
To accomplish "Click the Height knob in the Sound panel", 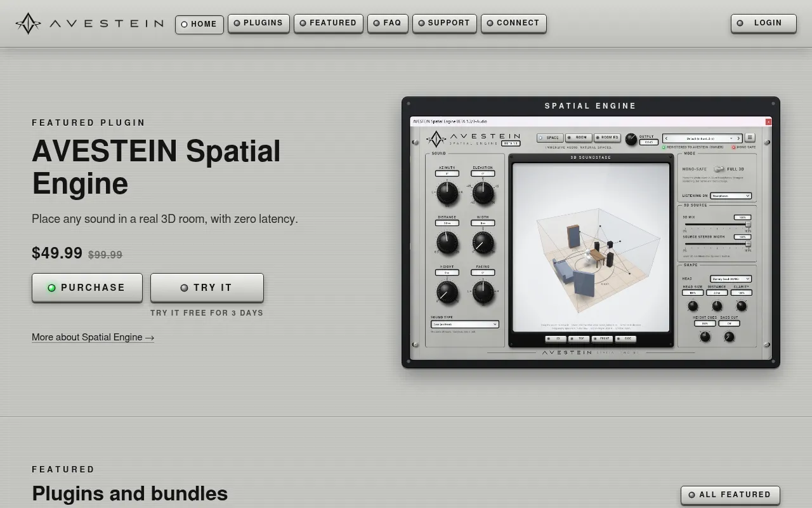I will coord(447,292).
